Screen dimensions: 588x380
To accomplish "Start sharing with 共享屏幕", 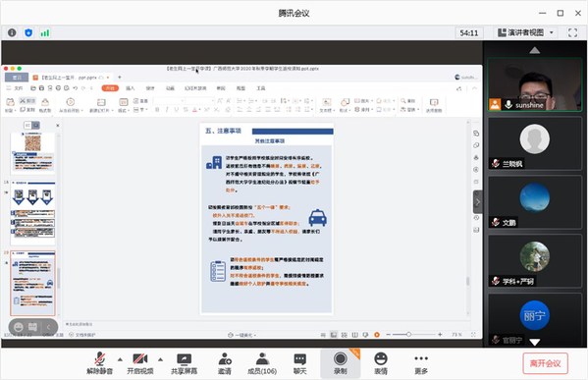I will tap(185, 363).
